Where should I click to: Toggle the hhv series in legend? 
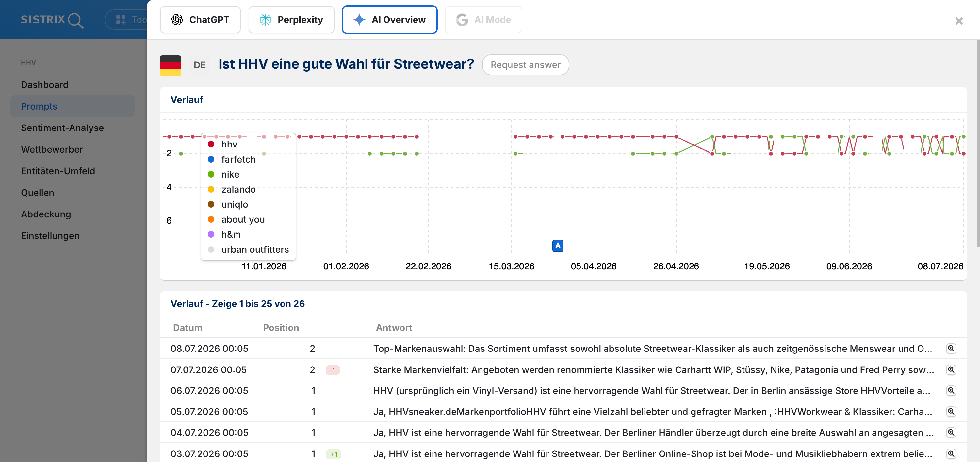(x=222, y=144)
